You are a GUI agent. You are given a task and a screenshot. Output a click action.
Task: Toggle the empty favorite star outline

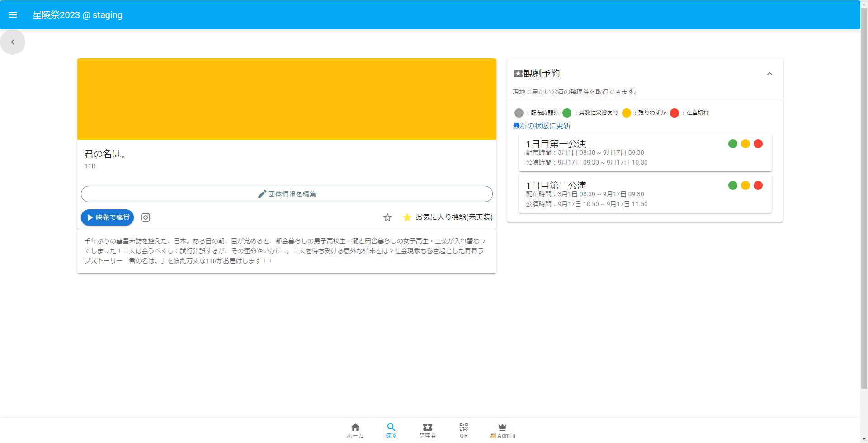click(387, 217)
